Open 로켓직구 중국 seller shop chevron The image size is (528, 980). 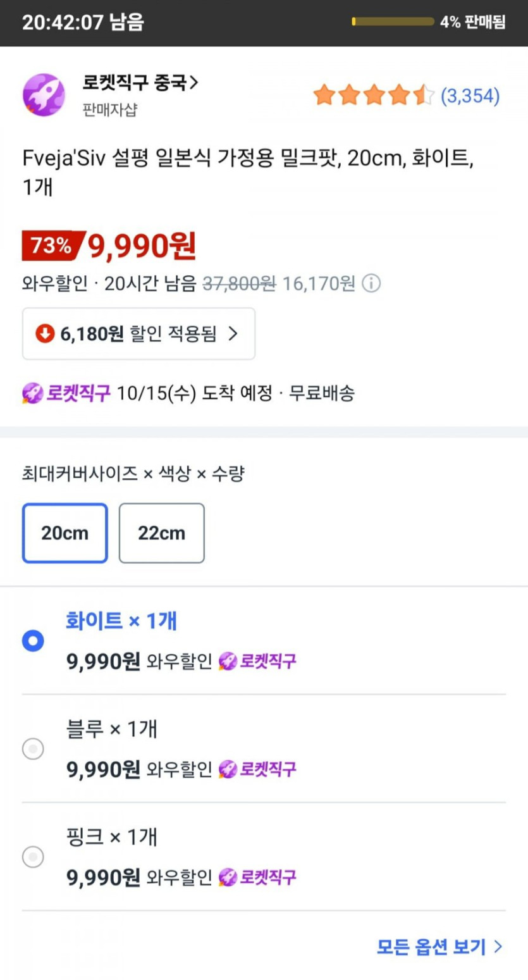[194, 82]
